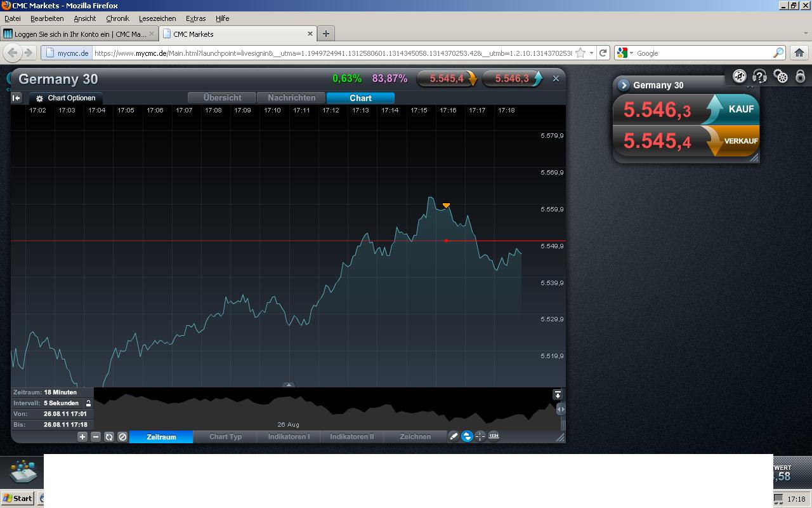The image size is (812, 508).
Task: Expand the overview pane with up arrow
Action: coord(289,385)
